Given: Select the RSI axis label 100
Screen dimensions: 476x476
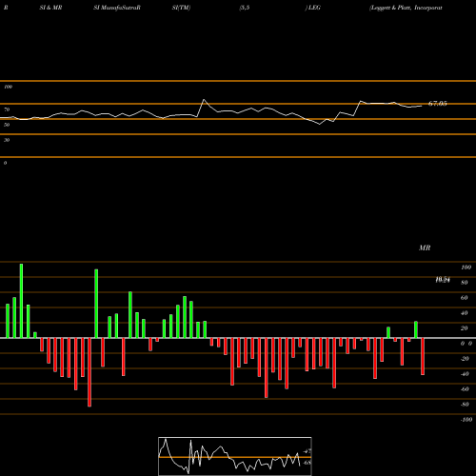Looking at the screenshot, I should [x=8, y=87].
